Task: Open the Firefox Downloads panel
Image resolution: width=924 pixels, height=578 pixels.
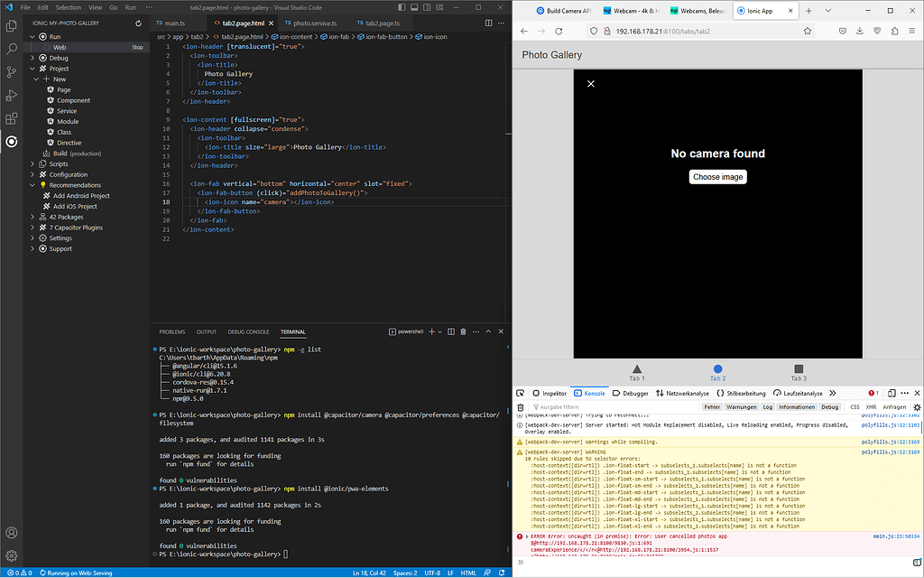Action: pyautogui.click(x=860, y=32)
